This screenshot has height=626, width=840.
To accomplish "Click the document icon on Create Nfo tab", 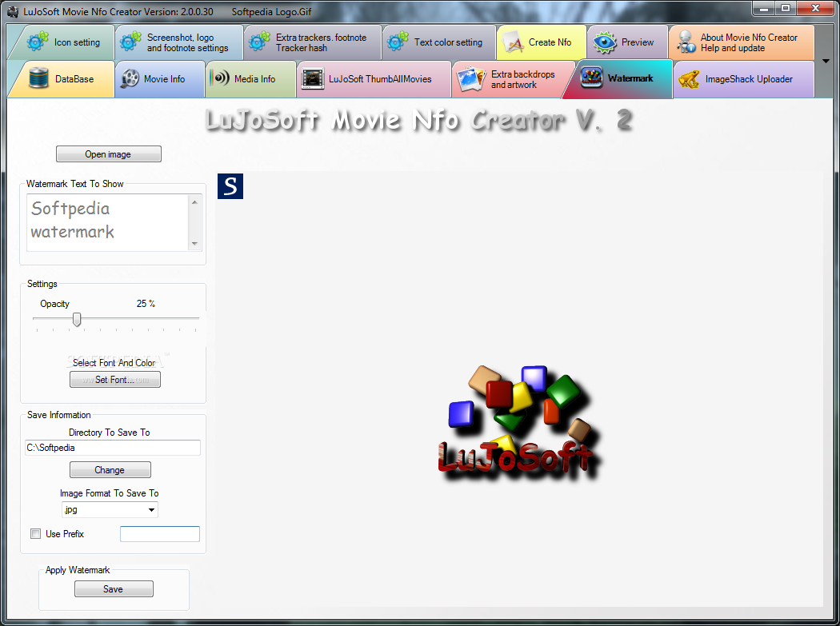I will (514, 42).
